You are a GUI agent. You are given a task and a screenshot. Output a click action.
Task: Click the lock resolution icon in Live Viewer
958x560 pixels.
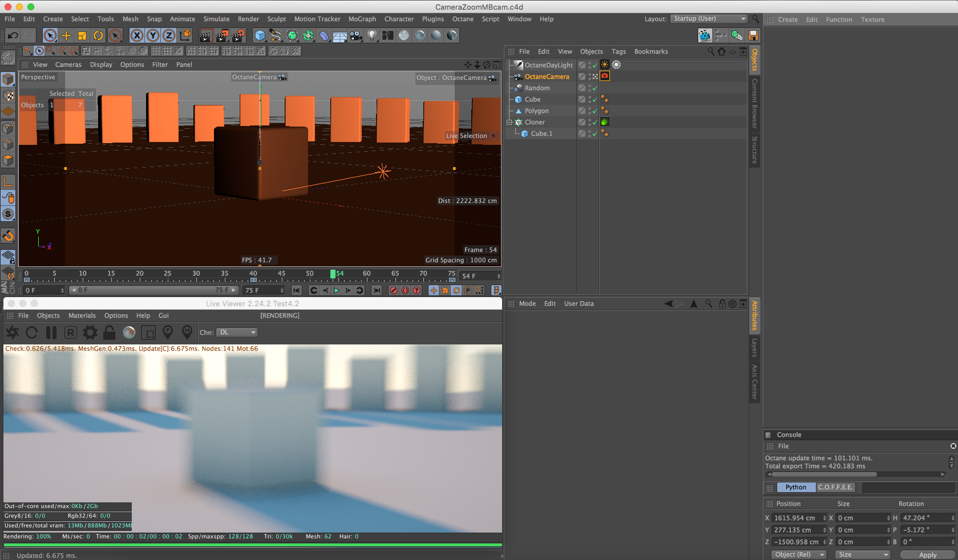(110, 332)
